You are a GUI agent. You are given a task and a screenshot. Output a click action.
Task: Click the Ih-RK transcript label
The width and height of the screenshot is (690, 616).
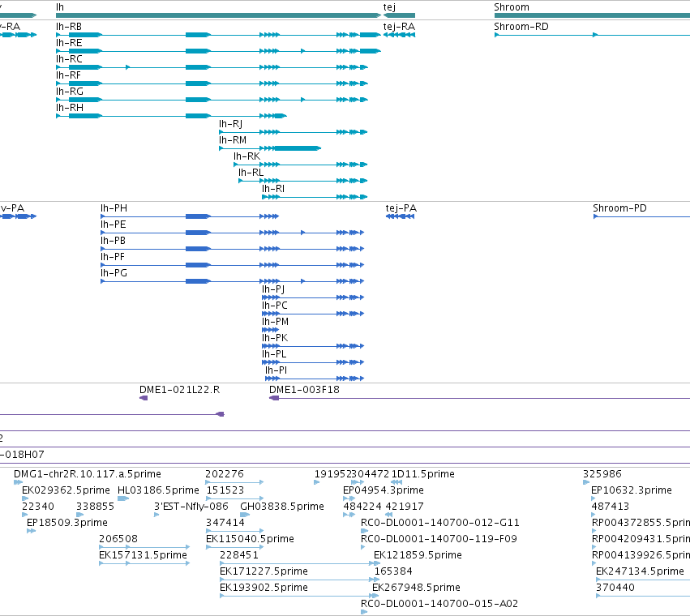[x=246, y=156]
